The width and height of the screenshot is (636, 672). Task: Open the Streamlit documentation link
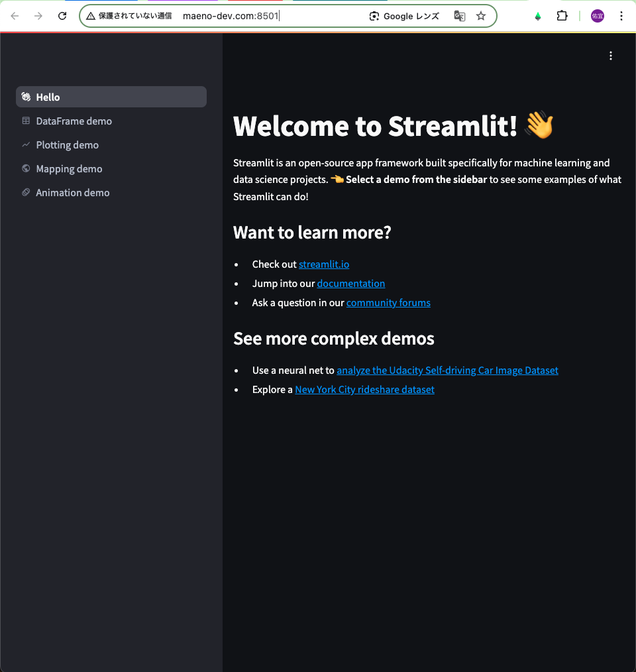click(x=350, y=283)
